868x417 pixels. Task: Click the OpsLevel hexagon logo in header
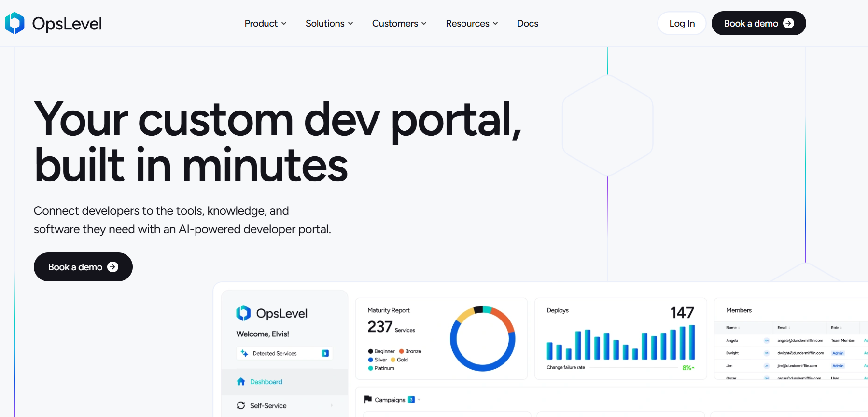(14, 23)
